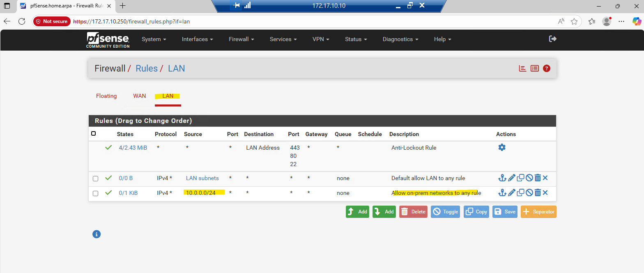Log out using the pfSense logout icon

553,39
